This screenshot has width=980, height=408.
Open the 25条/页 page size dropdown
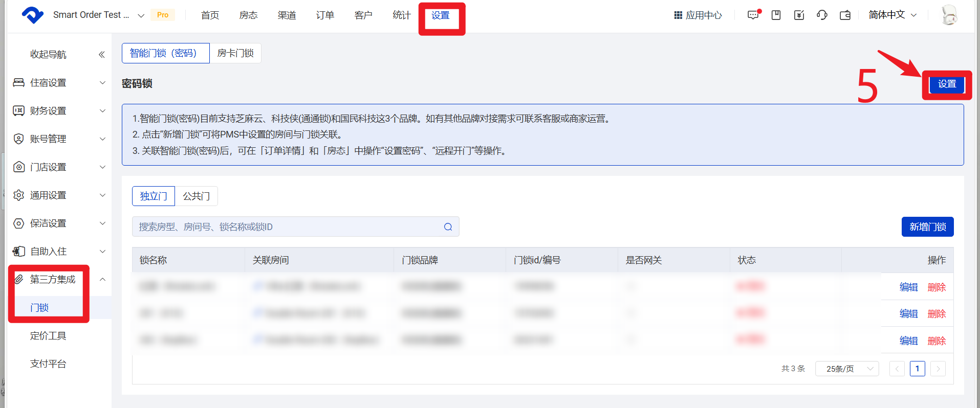click(846, 369)
